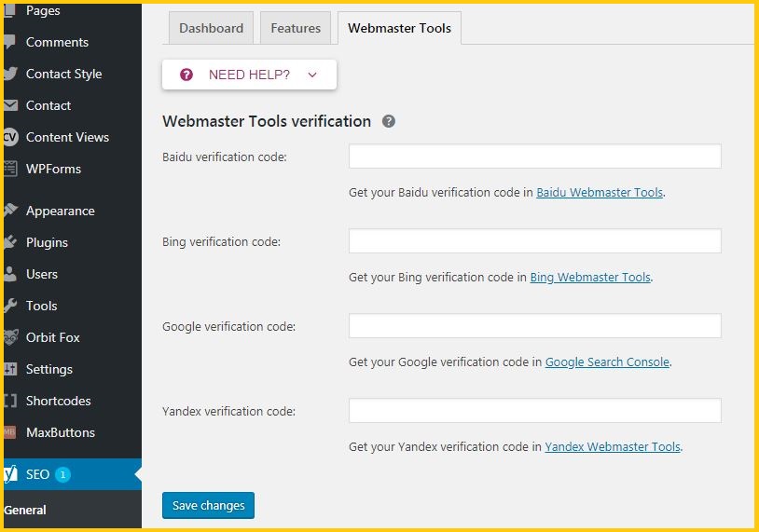Click the Appearance paintbrush icon
The width and height of the screenshot is (759, 532).
point(10,211)
